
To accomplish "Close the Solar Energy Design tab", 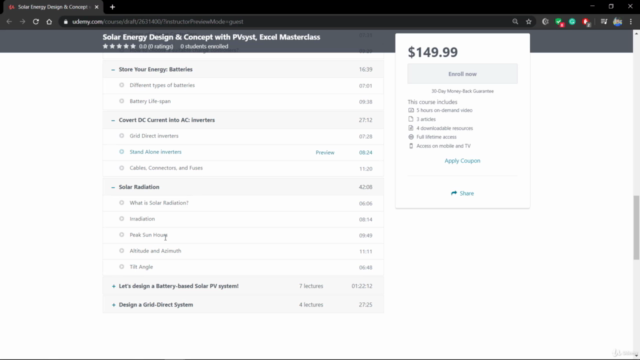I will [96, 7].
